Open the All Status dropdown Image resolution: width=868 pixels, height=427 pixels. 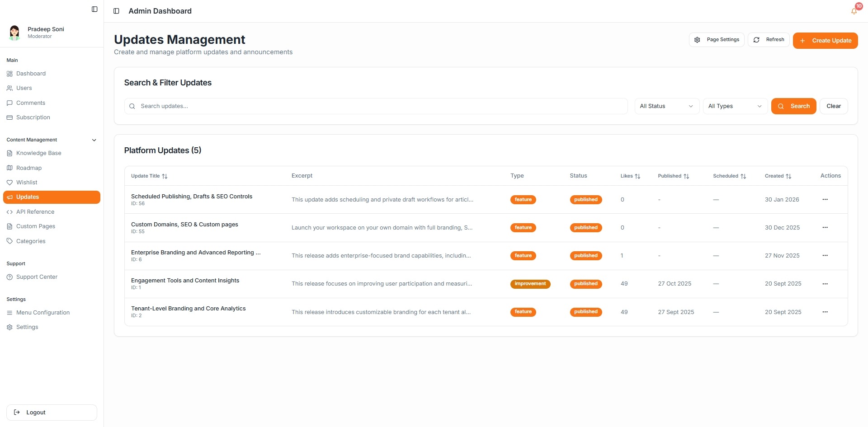tap(666, 106)
